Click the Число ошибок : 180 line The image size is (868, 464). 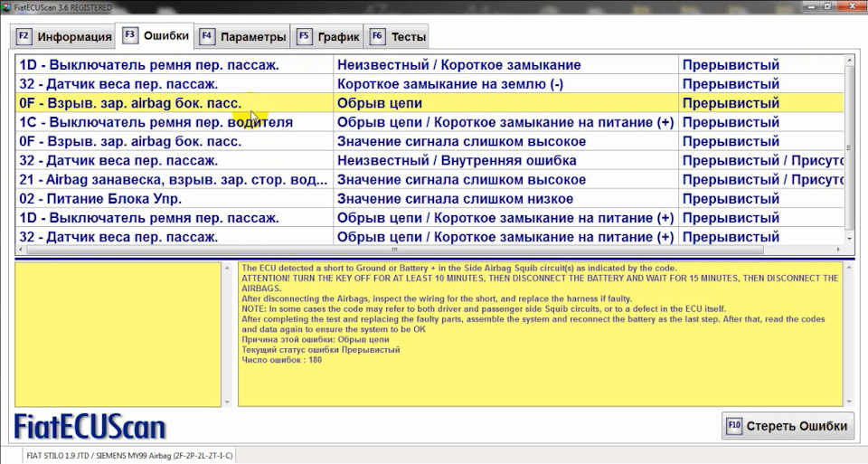pos(282,360)
